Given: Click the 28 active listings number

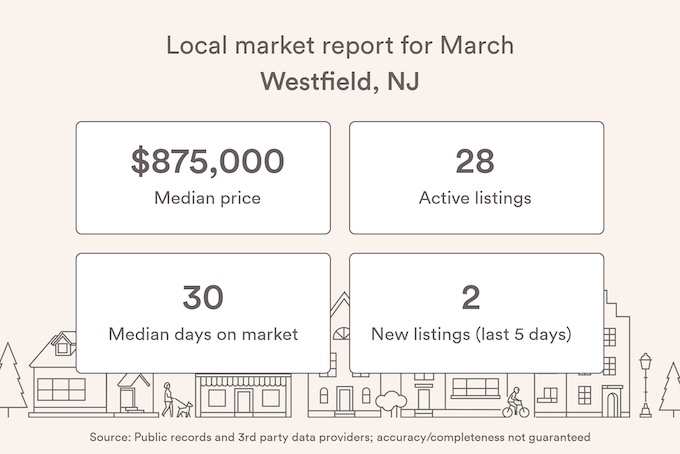Looking at the screenshot, I should coord(475,161).
